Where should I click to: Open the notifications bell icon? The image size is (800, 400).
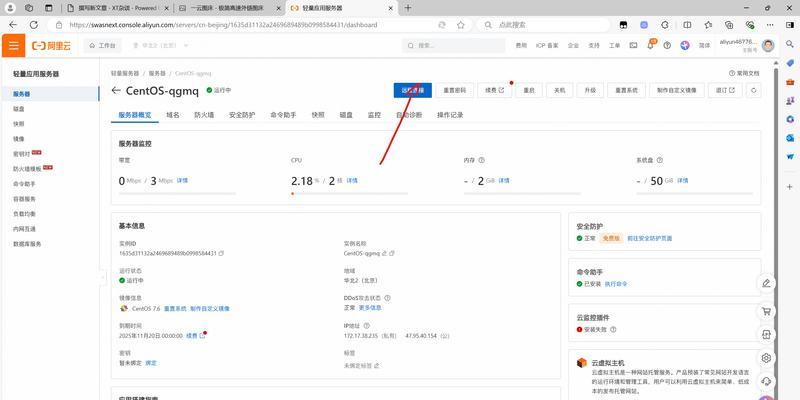coord(650,45)
